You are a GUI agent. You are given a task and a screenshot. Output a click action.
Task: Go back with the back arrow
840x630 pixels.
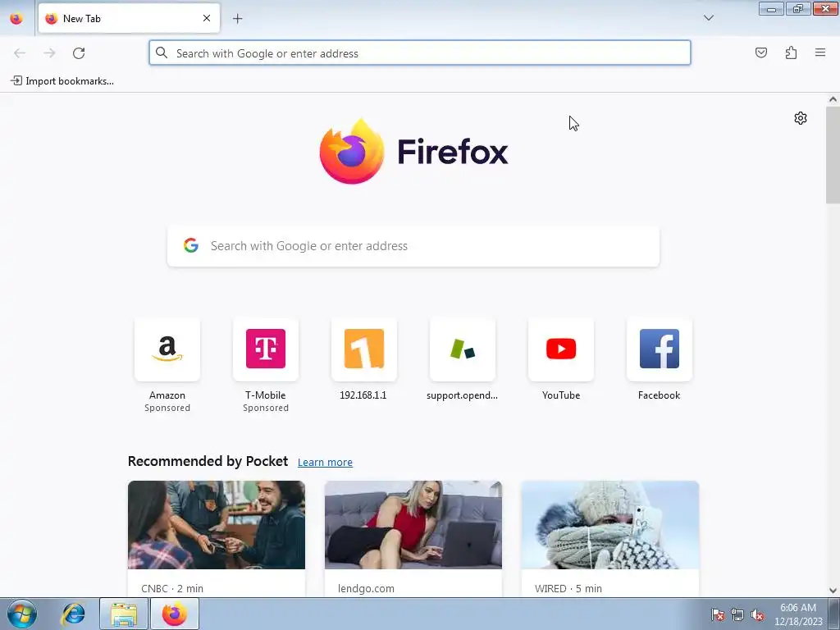(x=20, y=53)
